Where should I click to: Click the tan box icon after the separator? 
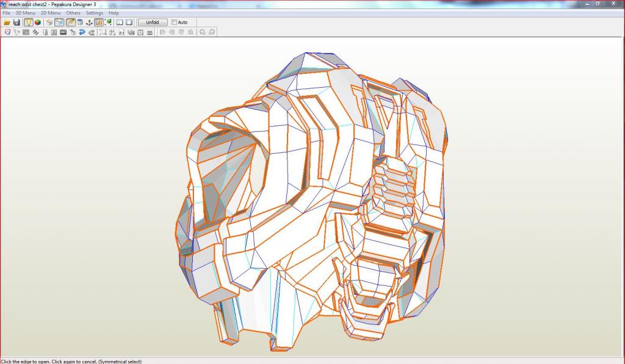pyautogui.click(x=49, y=23)
